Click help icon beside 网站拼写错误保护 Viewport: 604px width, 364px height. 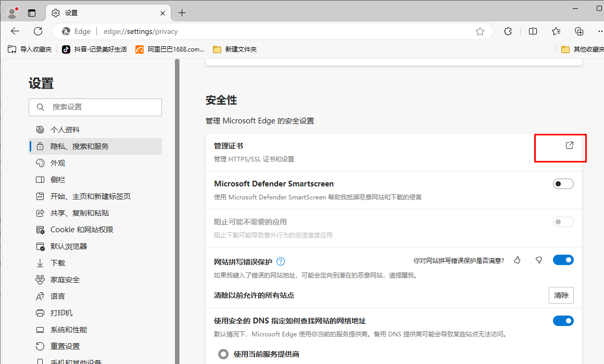coord(281,261)
